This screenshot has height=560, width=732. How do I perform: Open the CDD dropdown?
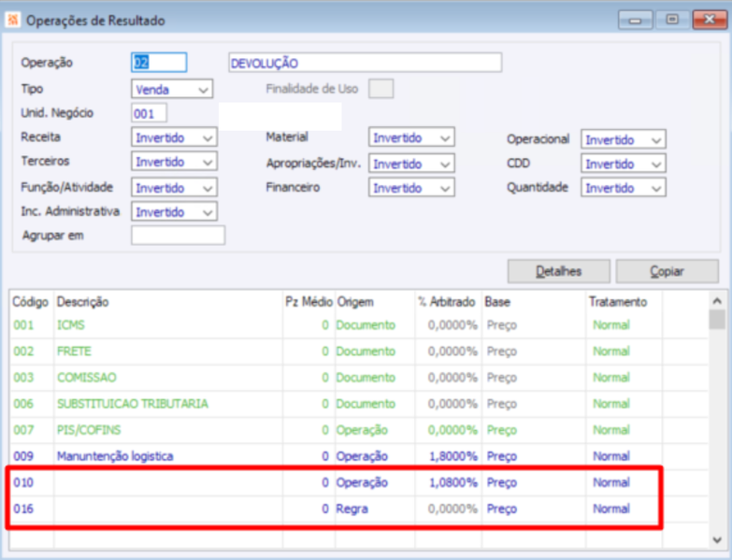[x=624, y=164]
